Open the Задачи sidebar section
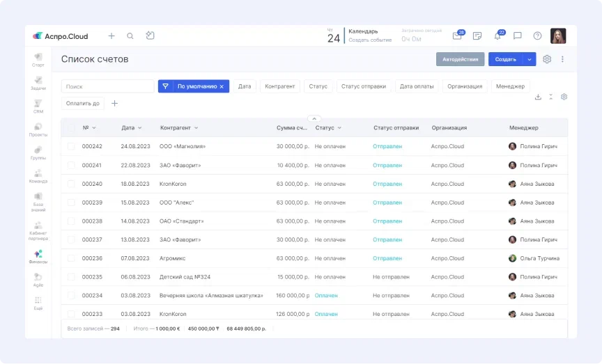Screen dimensions: 602x364 pos(38,84)
